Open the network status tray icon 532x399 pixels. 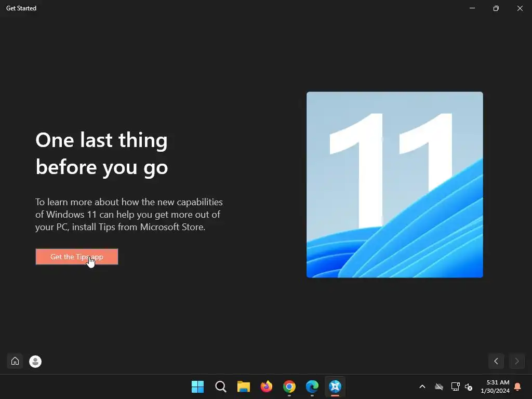[x=455, y=387]
